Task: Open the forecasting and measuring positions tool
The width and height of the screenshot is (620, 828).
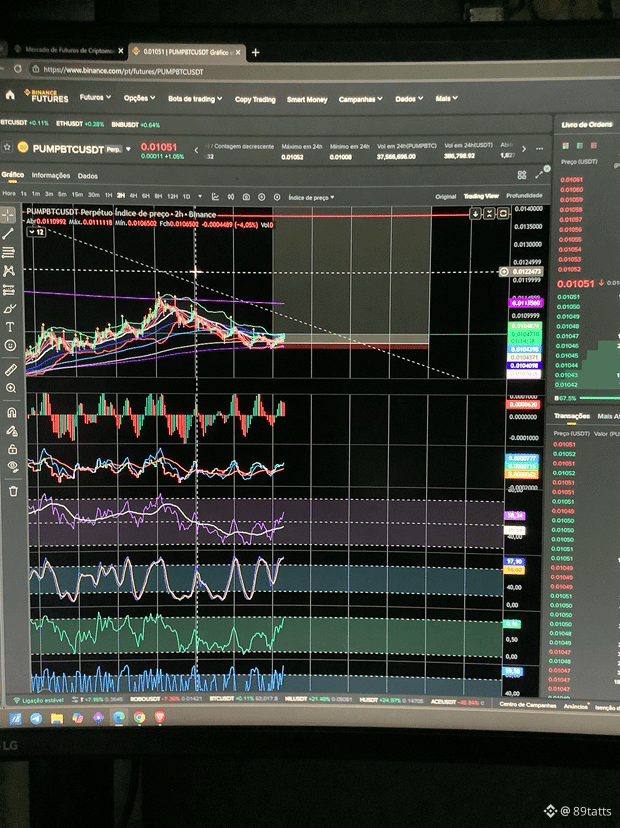Action: [9, 290]
